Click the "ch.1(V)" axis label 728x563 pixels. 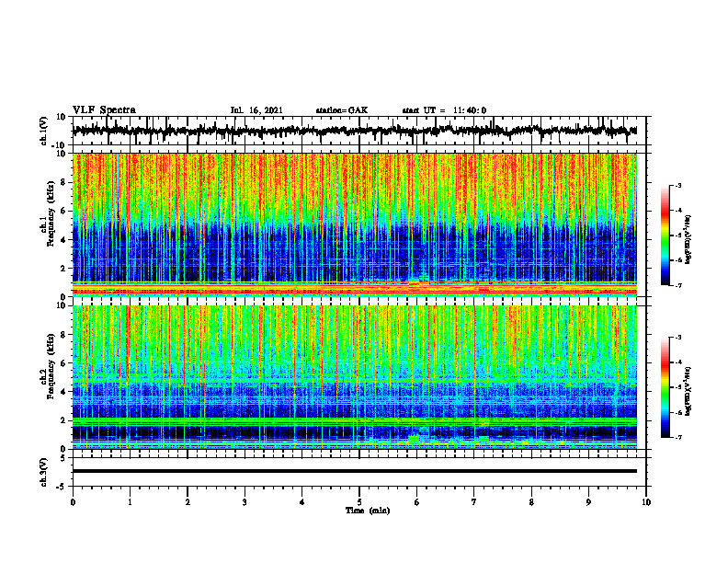[x=43, y=131]
